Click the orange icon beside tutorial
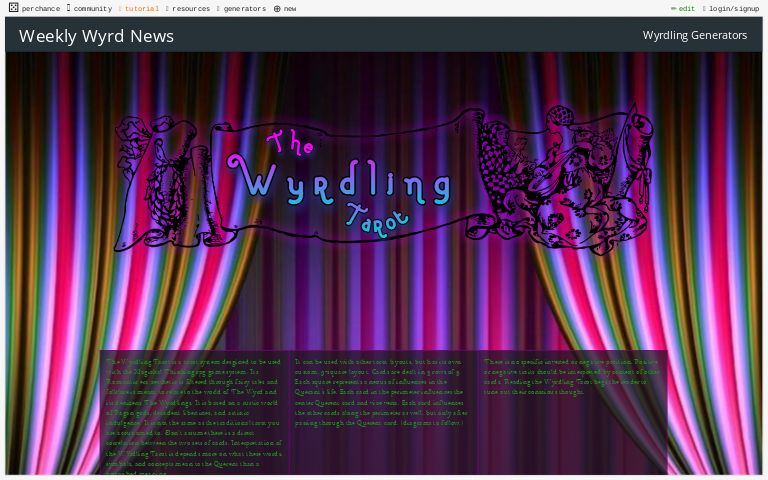This screenshot has width=768, height=480. [x=120, y=8]
